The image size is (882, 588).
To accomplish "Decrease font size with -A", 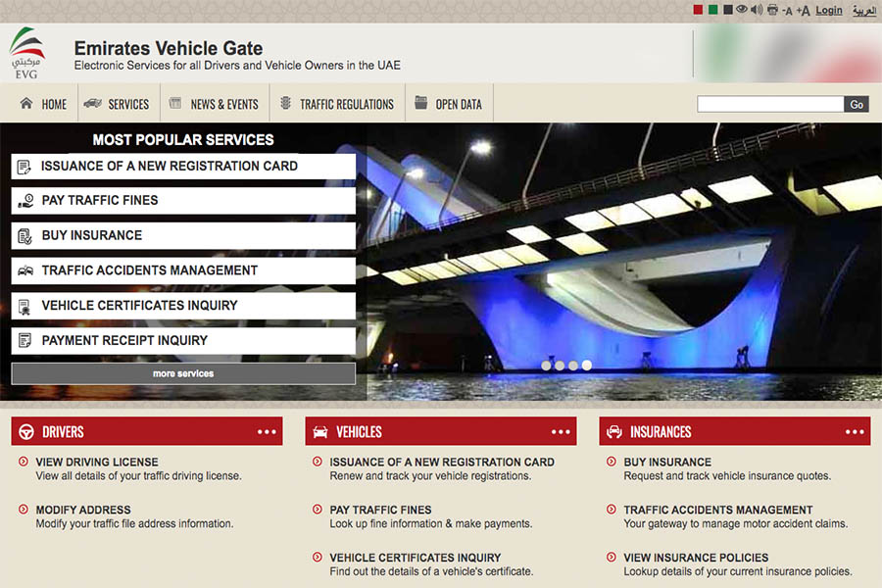I will (x=787, y=11).
